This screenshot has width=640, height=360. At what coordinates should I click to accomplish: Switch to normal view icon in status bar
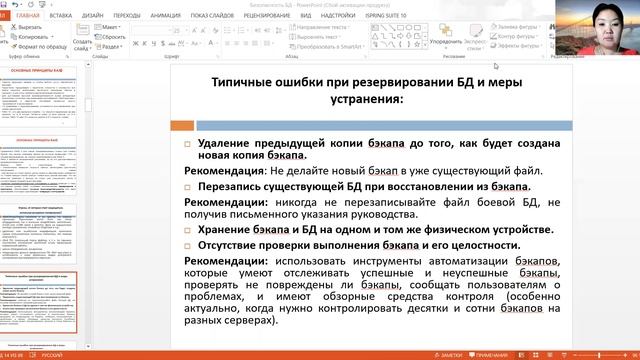(x=521, y=356)
